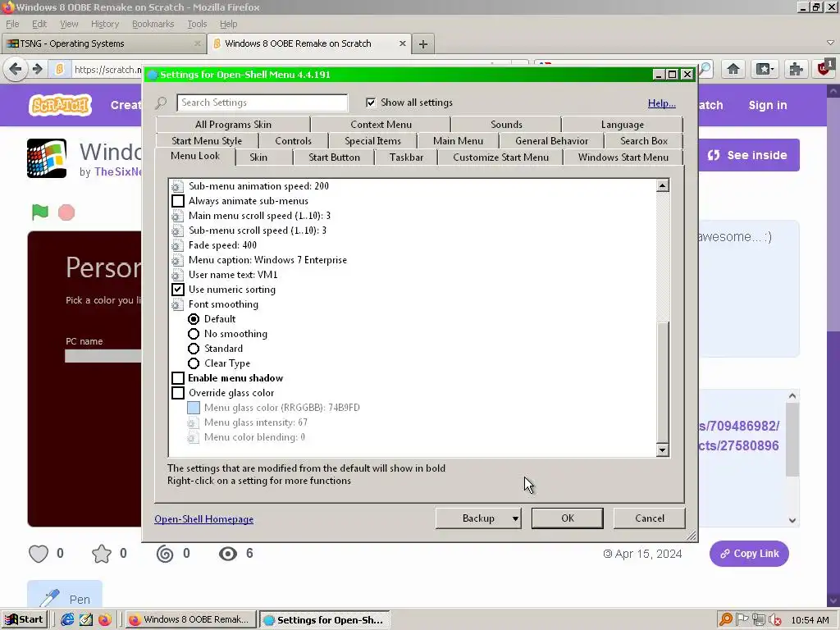Launch Firefox from quick launch bar
This screenshot has height=630, width=840.
[104, 620]
